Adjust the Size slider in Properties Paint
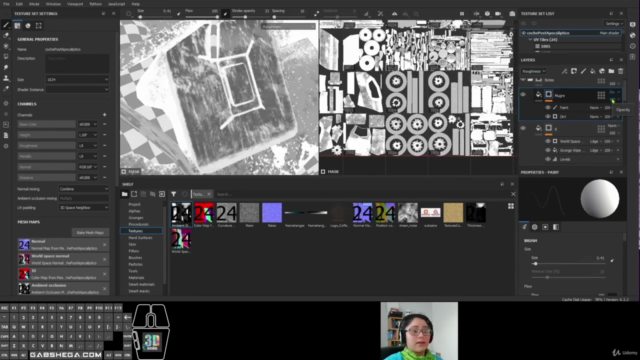640x360 pixels. (x=568, y=264)
